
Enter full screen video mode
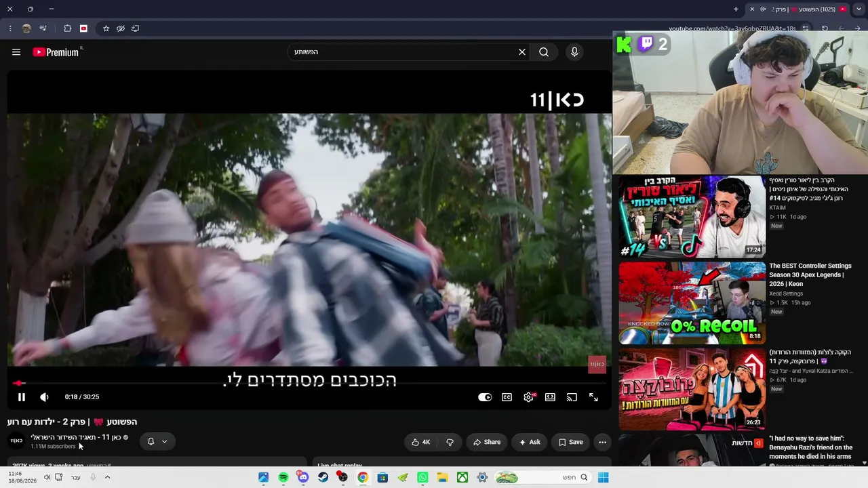[x=593, y=397]
